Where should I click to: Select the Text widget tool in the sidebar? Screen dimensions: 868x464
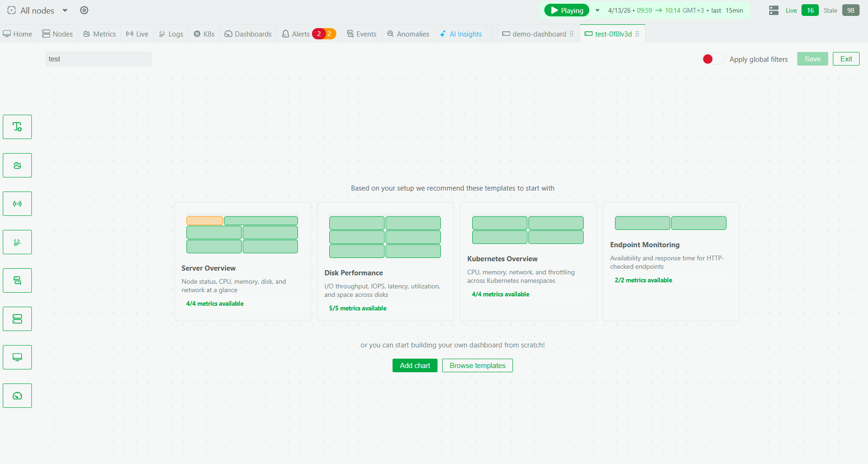coord(17,127)
